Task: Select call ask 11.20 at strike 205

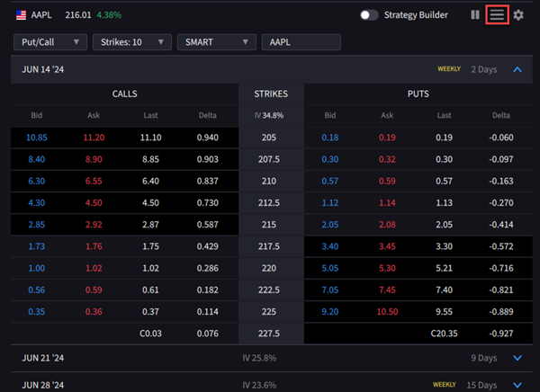Action: click(94, 138)
